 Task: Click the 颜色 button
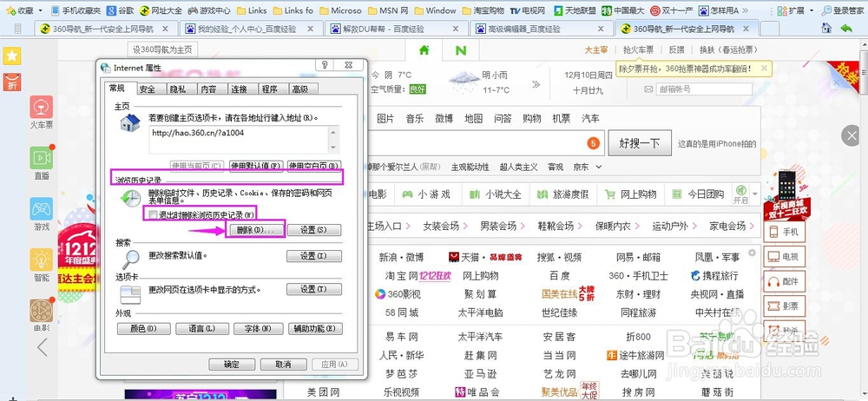click(143, 329)
